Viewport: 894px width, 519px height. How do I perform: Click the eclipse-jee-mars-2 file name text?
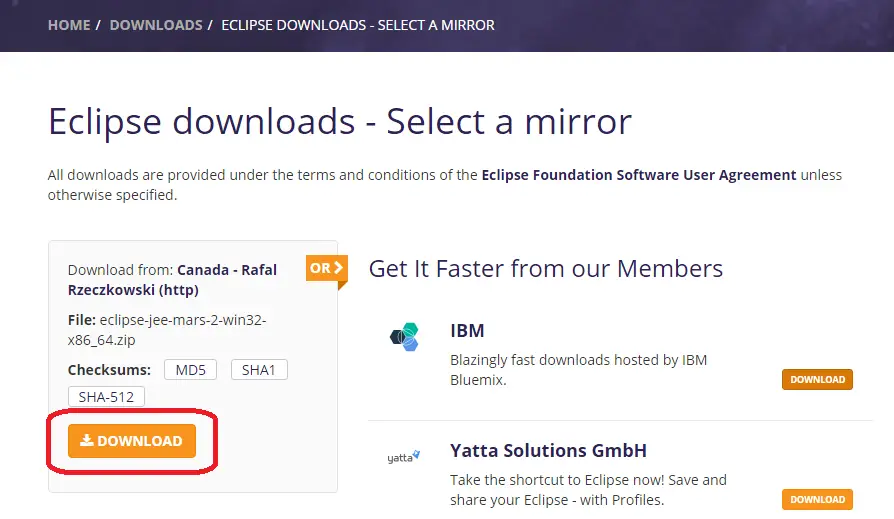(167, 330)
